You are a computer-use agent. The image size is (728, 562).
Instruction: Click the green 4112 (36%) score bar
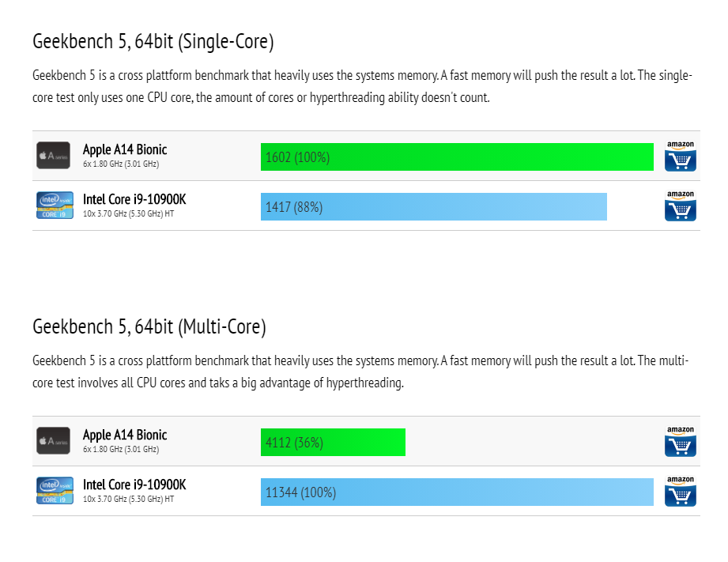333,442
